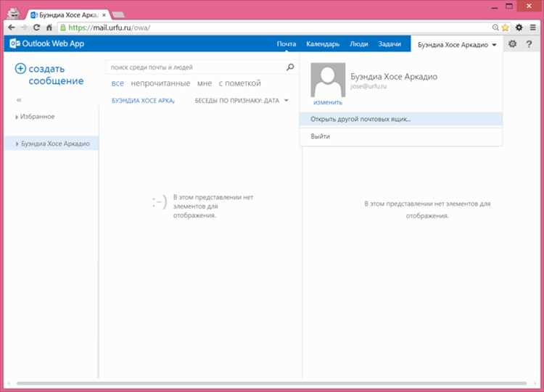544x392 pixels.
Task: Open the user account dropdown in the header
Action: point(457,45)
